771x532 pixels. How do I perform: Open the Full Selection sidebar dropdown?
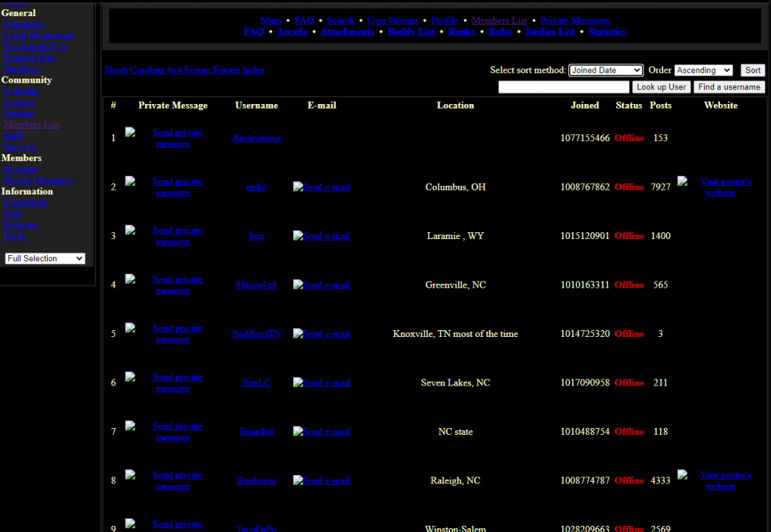pos(45,258)
